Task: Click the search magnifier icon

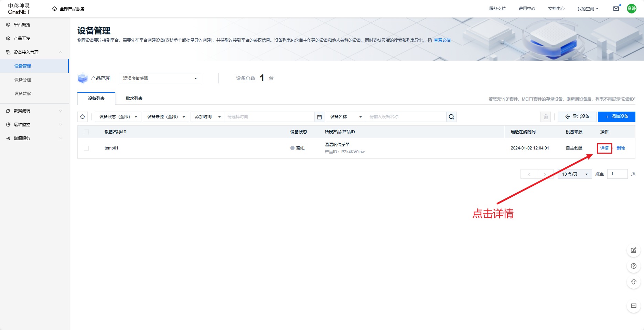Action: (451, 117)
